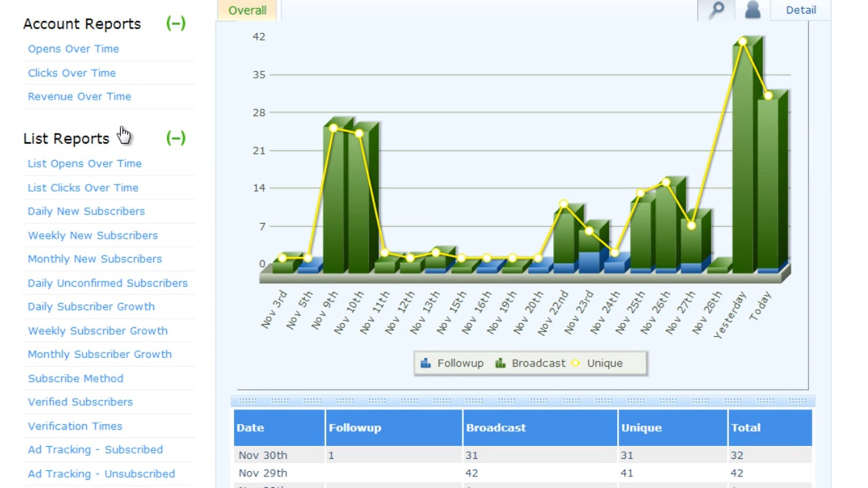Click the Date column header
The height and width of the screenshot is (488, 868).
[250, 428]
